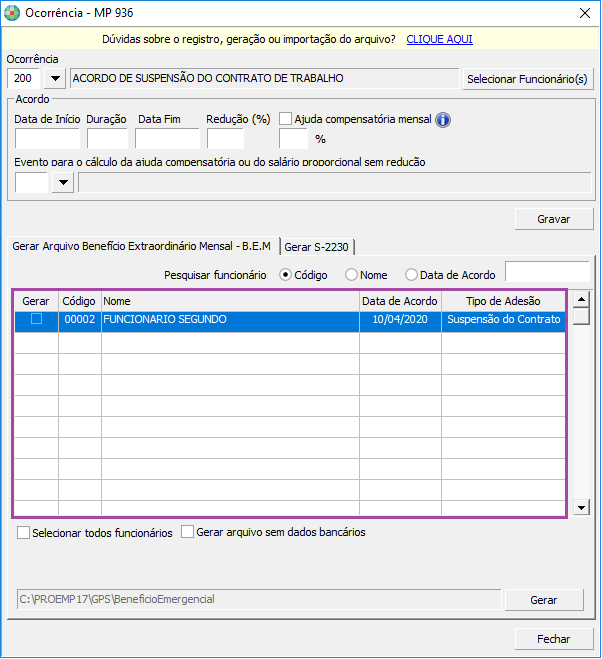602x659 pixels.
Task: Open the Ocorrência code dropdown
Action: pyautogui.click(x=55, y=78)
